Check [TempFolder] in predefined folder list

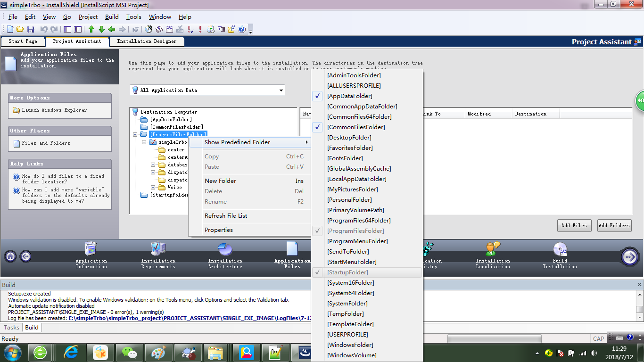[x=367, y=313]
